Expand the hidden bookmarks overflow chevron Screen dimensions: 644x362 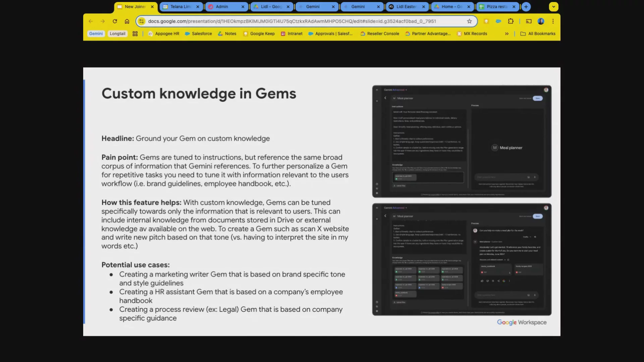(506, 34)
